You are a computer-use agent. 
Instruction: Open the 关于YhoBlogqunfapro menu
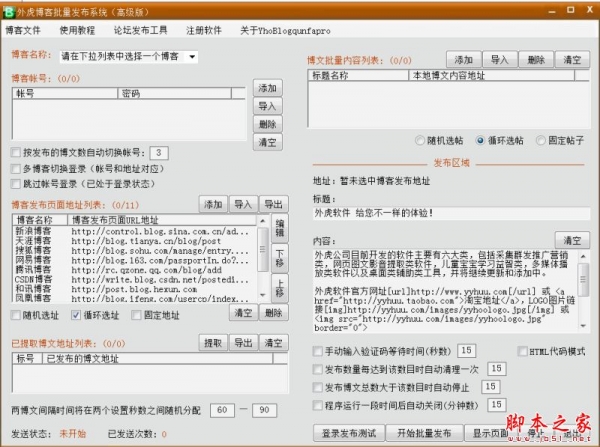(285, 31)
